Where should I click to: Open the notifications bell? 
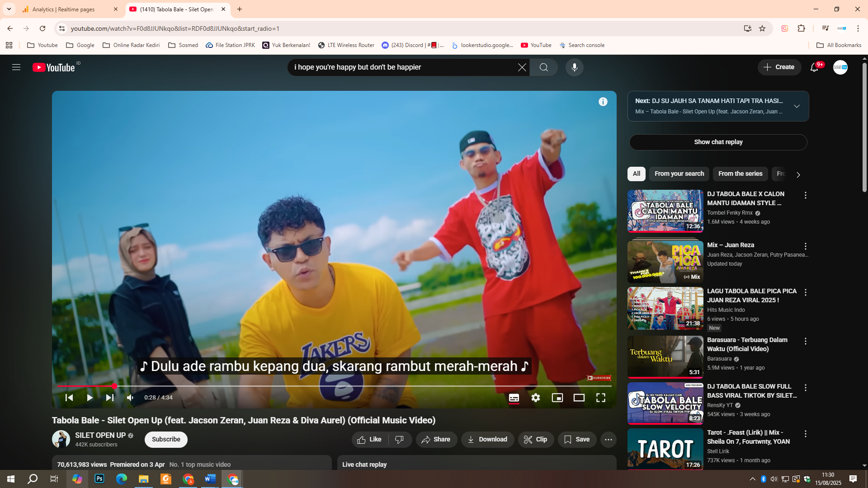point(814,67)
